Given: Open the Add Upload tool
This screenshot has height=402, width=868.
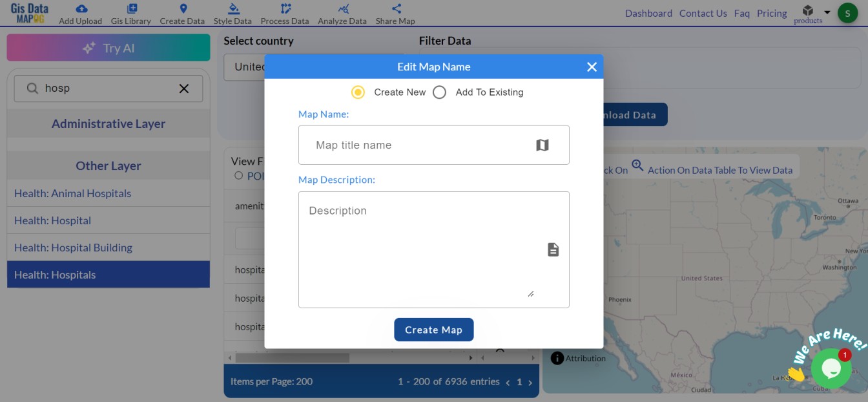Looking at the screenshot, I should pos(80,13).
